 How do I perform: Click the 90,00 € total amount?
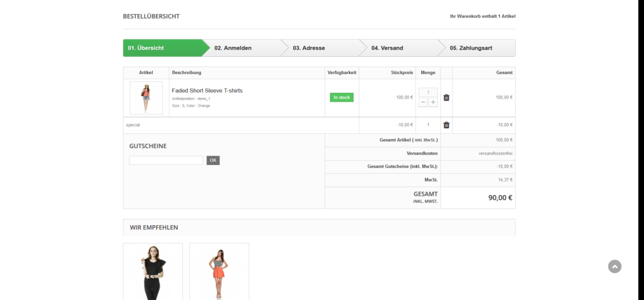pyautogui.click(x=500, y=198)
